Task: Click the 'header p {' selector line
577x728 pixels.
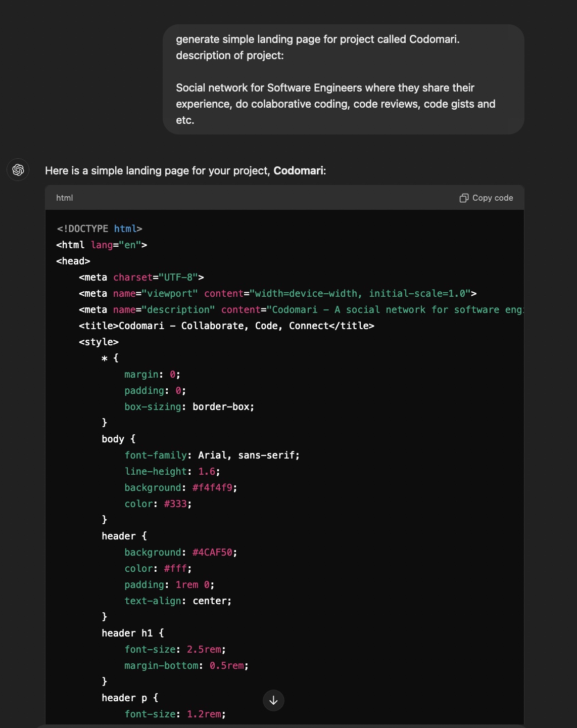Action: tap(130, 698)
